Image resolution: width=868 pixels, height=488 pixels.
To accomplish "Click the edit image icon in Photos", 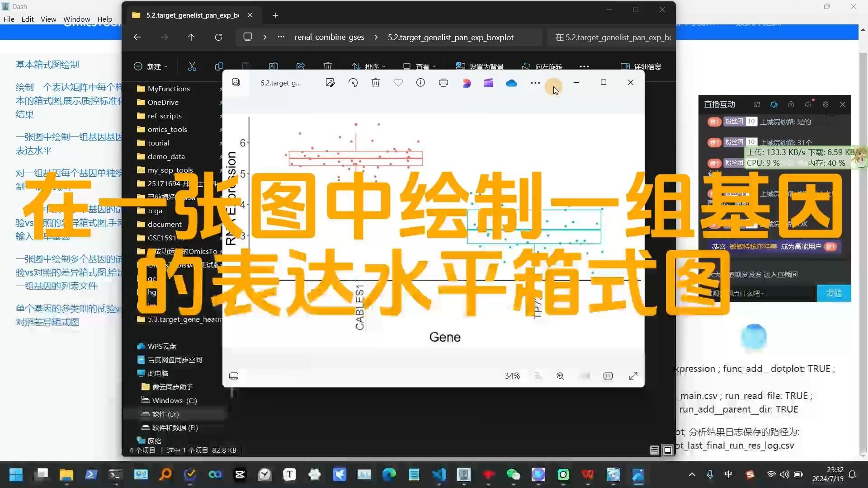I will click(x=330, y=83).
